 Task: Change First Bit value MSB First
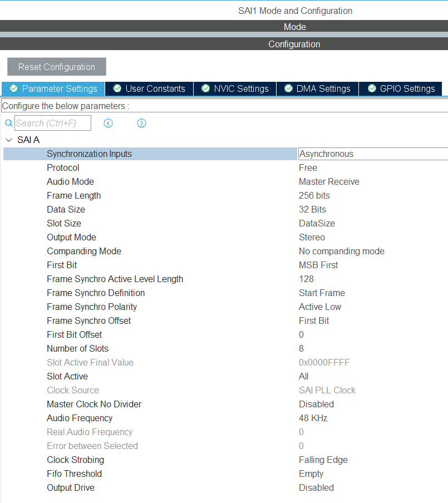click(x=318, y=265)
